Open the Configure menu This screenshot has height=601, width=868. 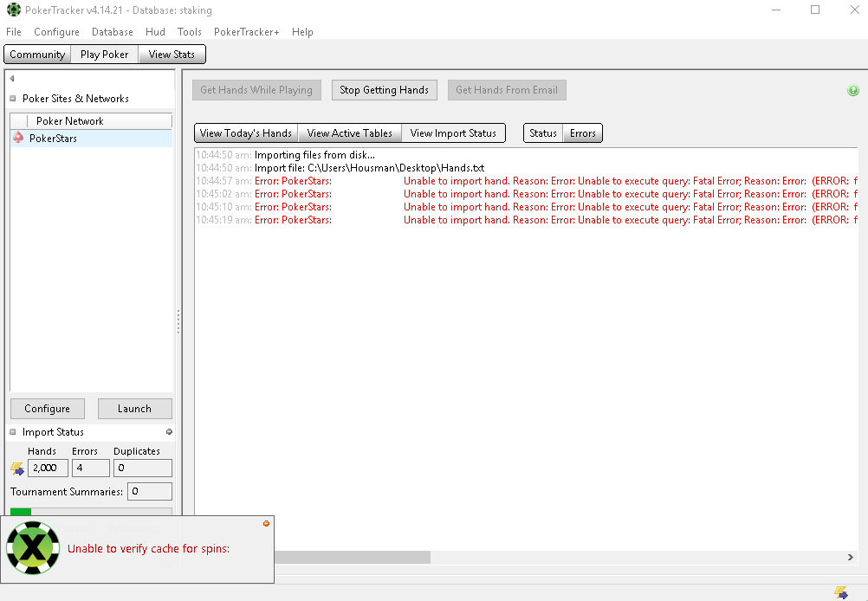56,32
